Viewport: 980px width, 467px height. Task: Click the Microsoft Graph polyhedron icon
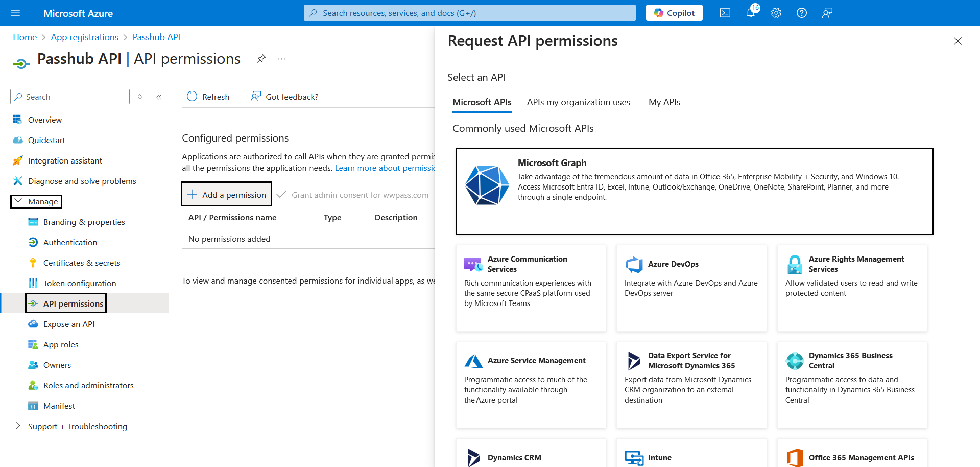[487, 185]
